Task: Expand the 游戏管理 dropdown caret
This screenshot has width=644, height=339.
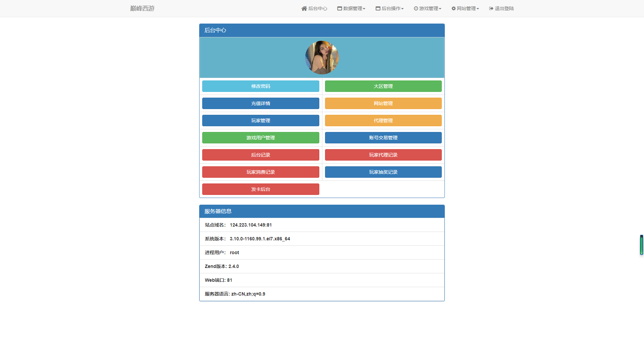Action: click(440, 9)
